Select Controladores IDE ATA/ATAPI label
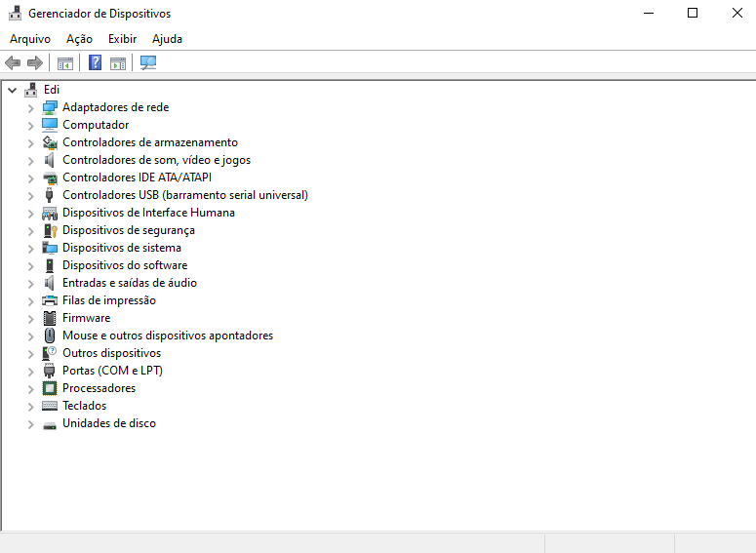The image size is (756, 553). 137,178
